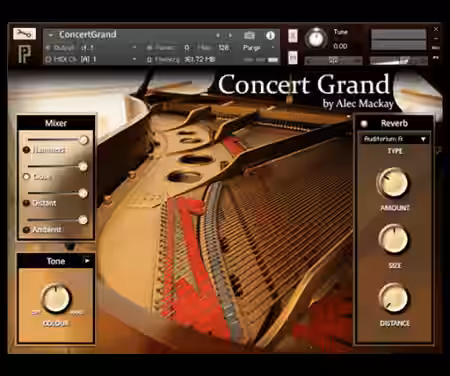Go to next Tone page arrow
Image resolution: width=450 pixels, height=376 pixels.
(x=87, y=261)
